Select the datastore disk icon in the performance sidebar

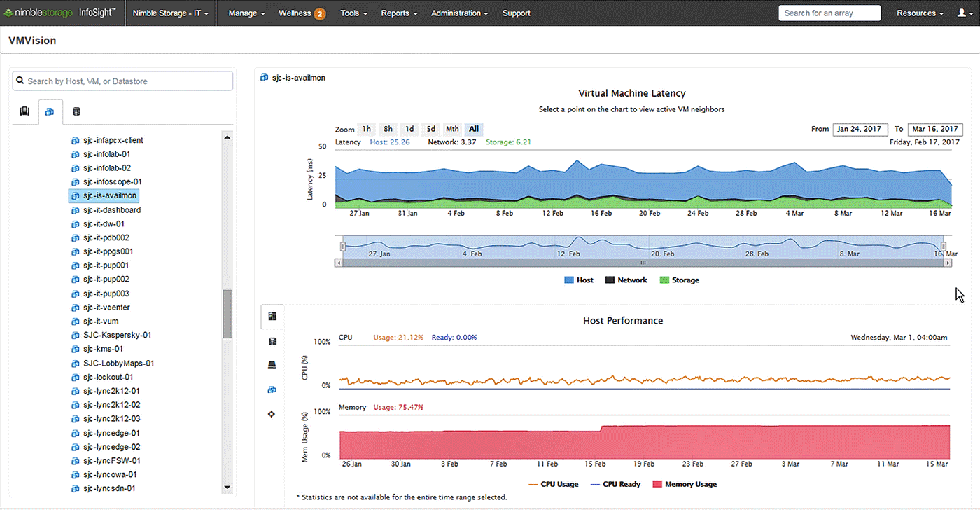(272, 365)
